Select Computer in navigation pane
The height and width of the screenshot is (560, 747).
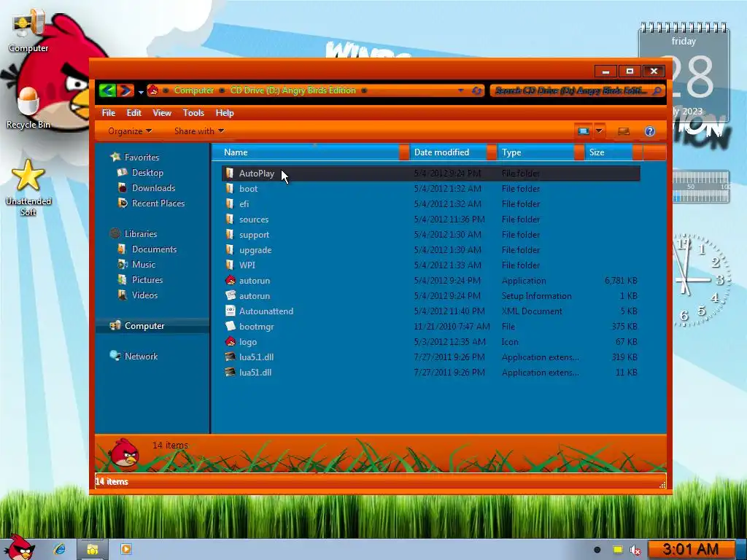point(144,326)
